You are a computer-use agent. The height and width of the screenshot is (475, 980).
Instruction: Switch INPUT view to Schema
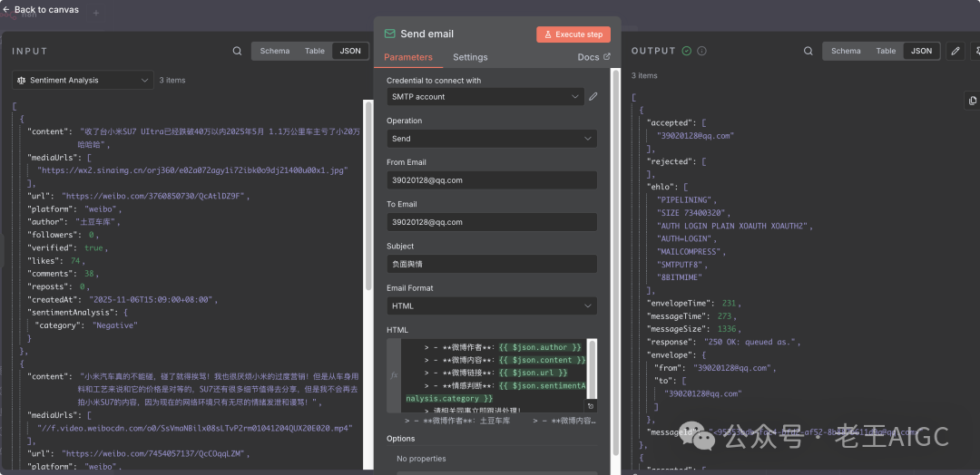pos(274,51)
